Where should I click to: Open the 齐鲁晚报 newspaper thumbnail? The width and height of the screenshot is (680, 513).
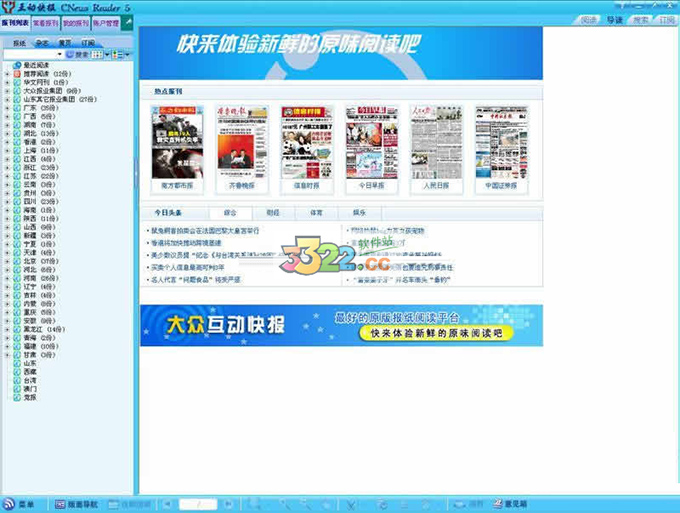242,143
